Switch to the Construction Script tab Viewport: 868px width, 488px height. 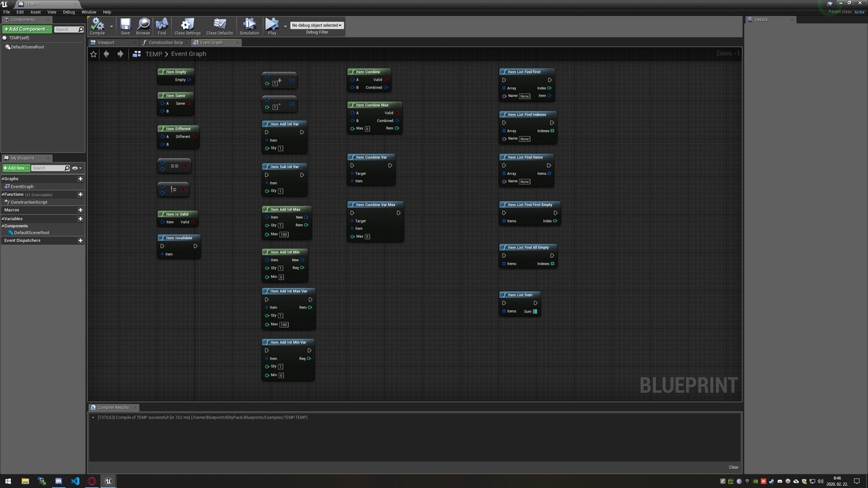[x=165, y=43]
